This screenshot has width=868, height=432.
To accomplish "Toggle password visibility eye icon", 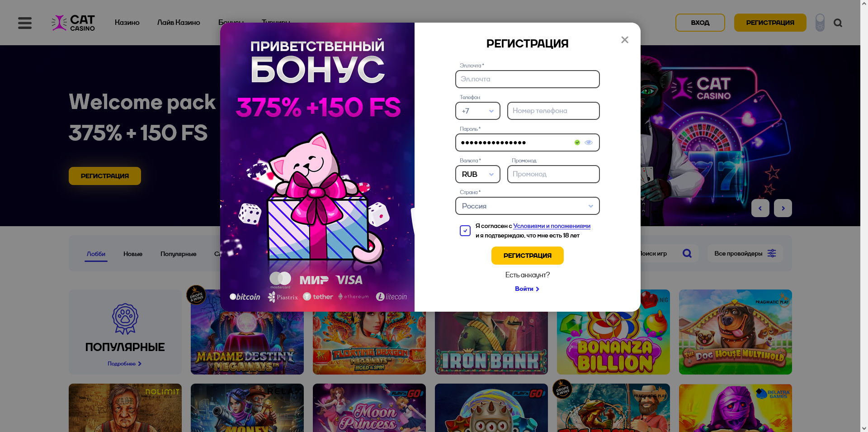I will coord(589,142).
